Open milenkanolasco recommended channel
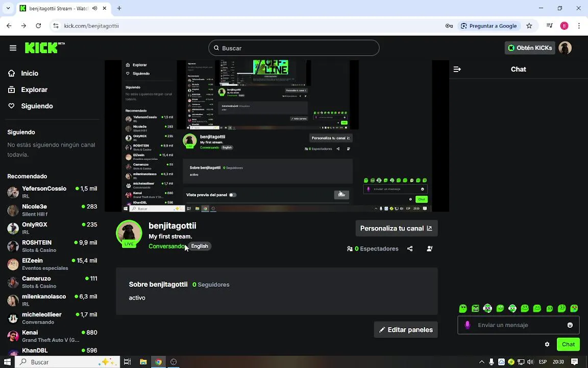588x368 pixels. pyautogui.click(x=52, y=300)
